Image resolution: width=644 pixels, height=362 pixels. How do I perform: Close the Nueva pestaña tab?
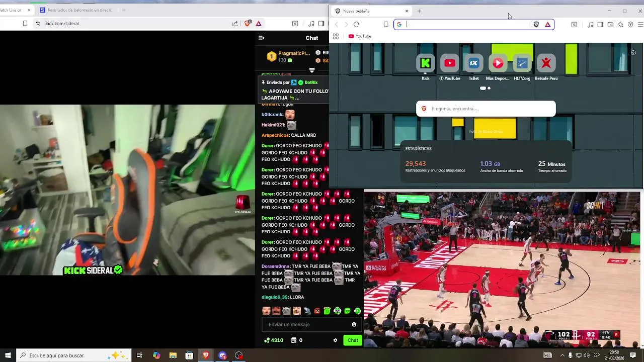[x=407, y=11]
